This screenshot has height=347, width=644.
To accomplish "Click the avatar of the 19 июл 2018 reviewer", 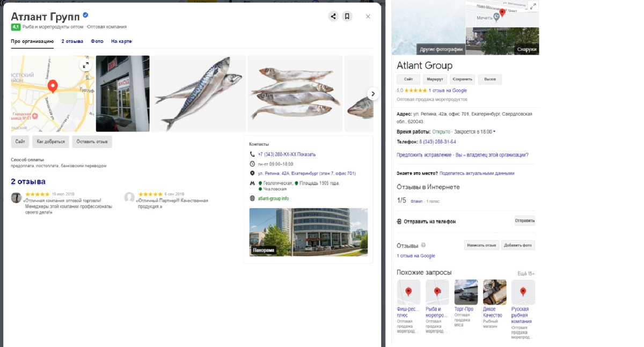I will click(16, 197).
